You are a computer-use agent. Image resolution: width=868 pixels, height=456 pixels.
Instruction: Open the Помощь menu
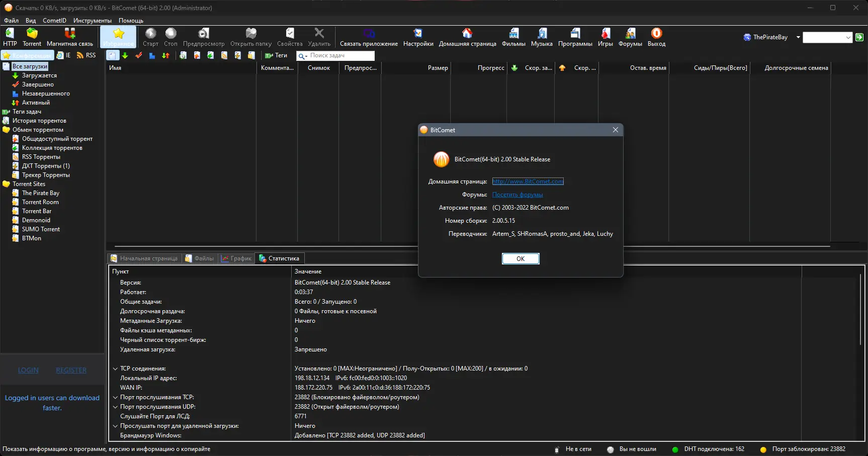click(131, 21)
